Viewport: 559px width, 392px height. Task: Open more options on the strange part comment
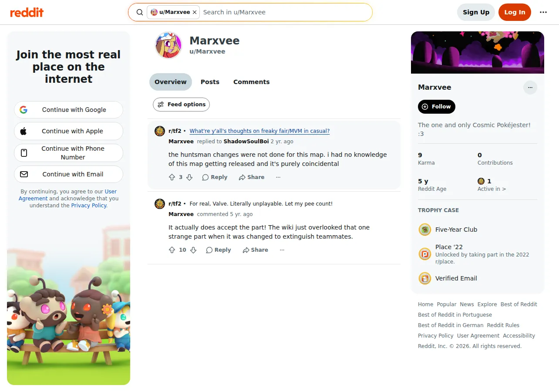click(x=282, y=250)
